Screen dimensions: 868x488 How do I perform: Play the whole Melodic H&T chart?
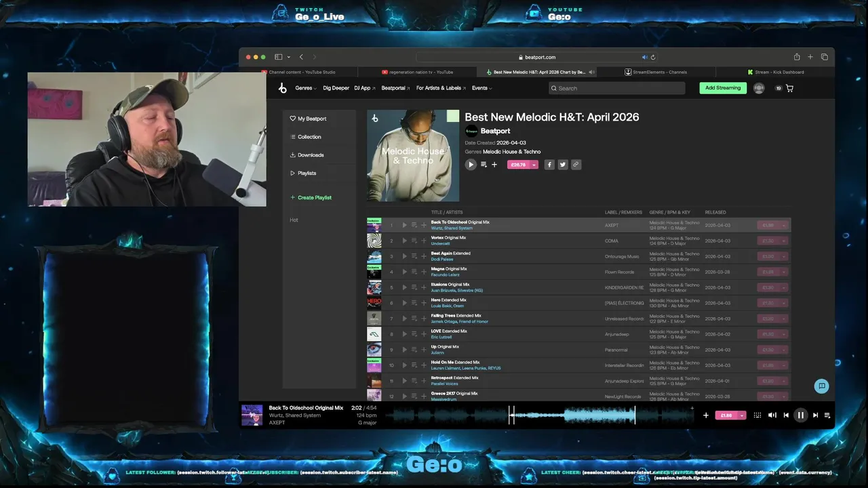(x=471, y=165)
